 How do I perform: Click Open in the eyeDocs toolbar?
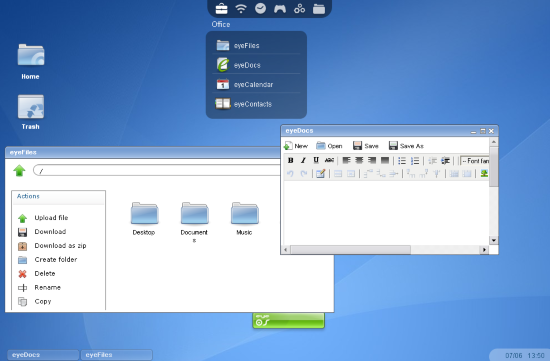(329, 146)
